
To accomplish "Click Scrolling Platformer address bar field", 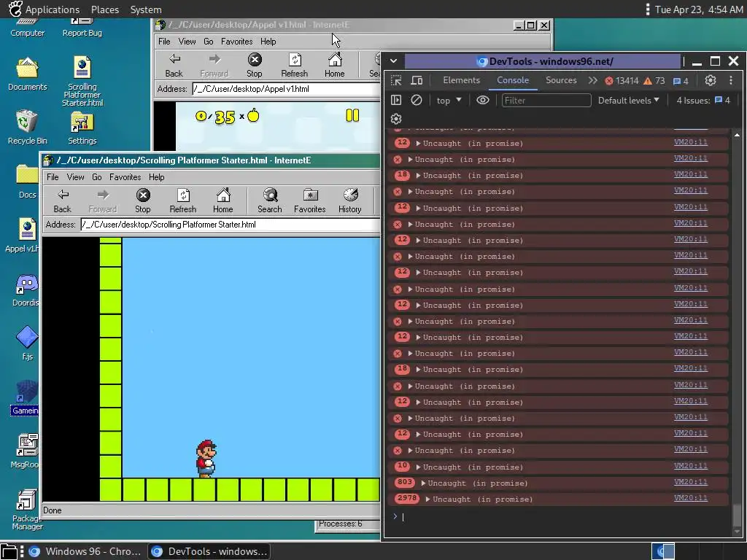I will [230, 225].
